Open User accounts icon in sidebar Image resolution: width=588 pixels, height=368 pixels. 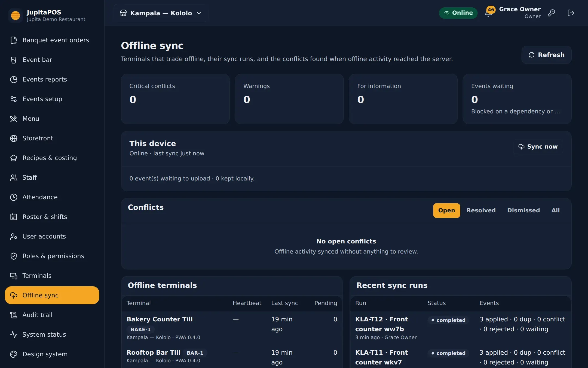14,236
